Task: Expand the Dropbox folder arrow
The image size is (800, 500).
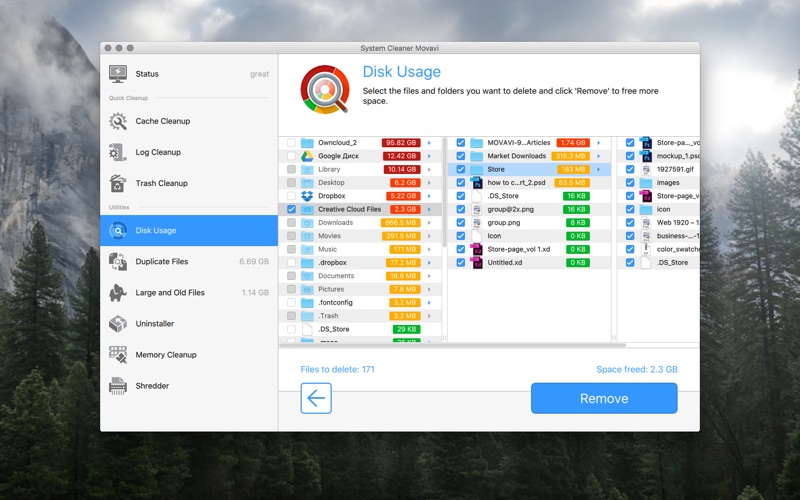Action: [x=429, y=196]
